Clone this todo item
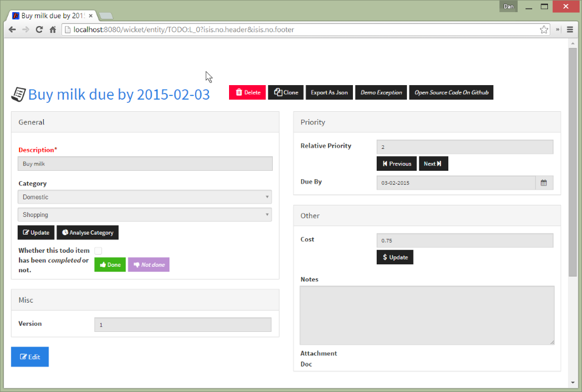582x392 pixels. [x=286, y=92]
